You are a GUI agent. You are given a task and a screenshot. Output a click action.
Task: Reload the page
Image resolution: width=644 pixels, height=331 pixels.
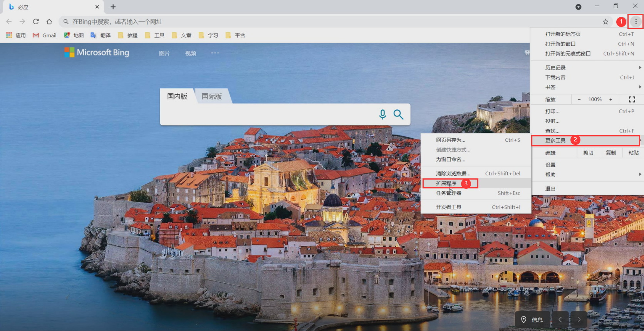coord(36,22)
